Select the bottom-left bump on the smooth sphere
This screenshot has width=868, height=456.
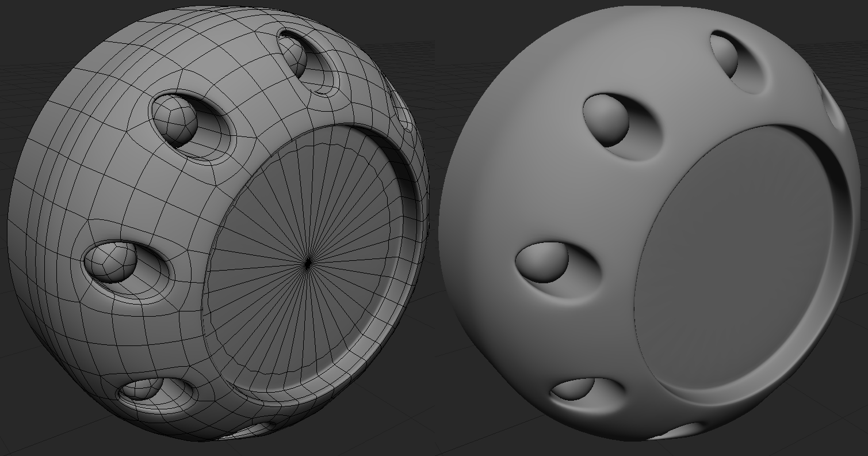coord(573,389)
